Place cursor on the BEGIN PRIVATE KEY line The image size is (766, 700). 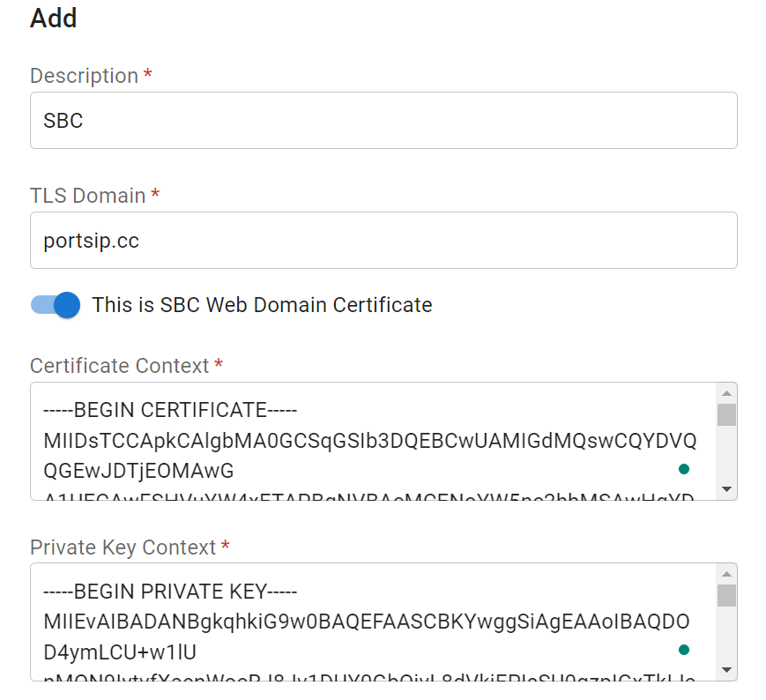[x=170, y=591]
